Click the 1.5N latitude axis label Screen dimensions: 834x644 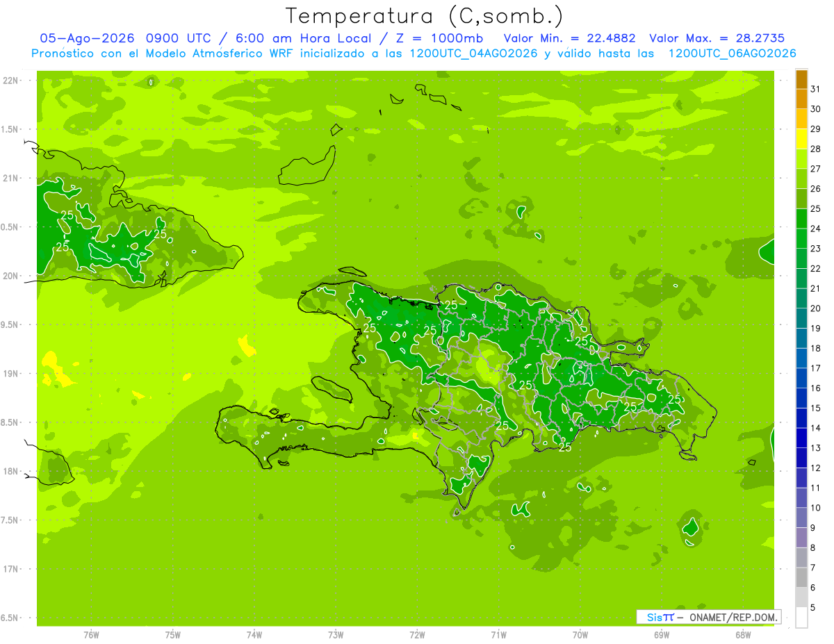tap(10, 129)
